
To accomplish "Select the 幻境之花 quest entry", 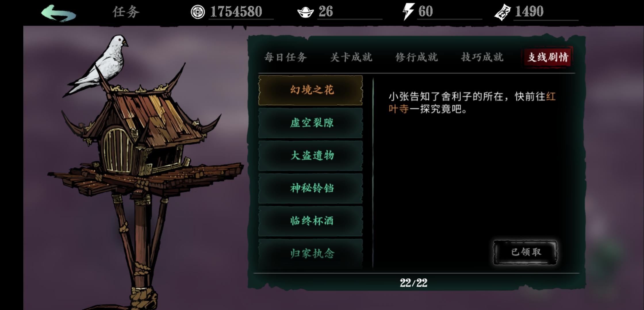I will (x=310, y=90).
